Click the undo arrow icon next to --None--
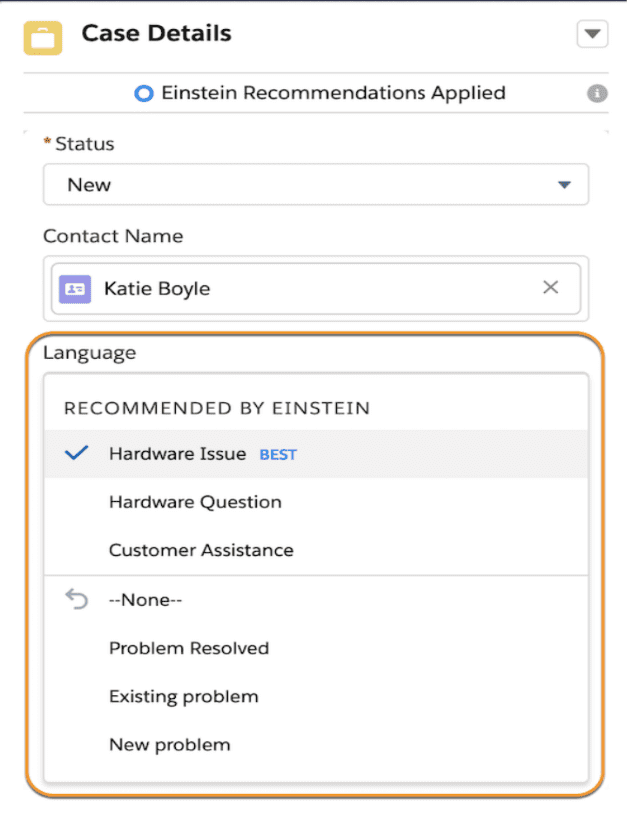This screenshot has width=635, height=813. 76,600
